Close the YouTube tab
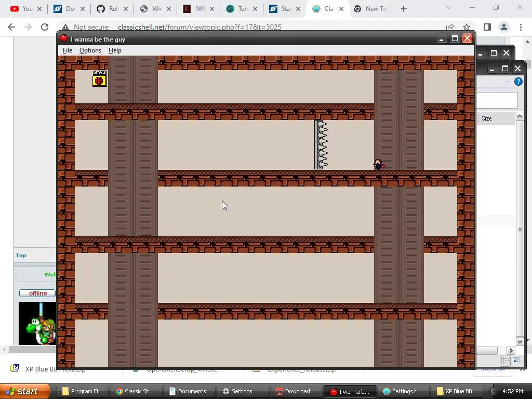Screen dimensions: 532x399 click(39, 9)
